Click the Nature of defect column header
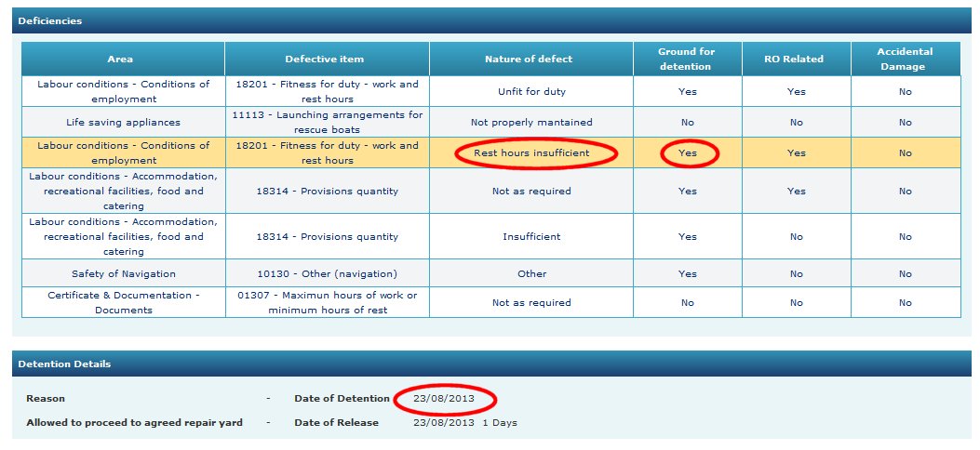The image size is (980, 450). pos(531,60)
